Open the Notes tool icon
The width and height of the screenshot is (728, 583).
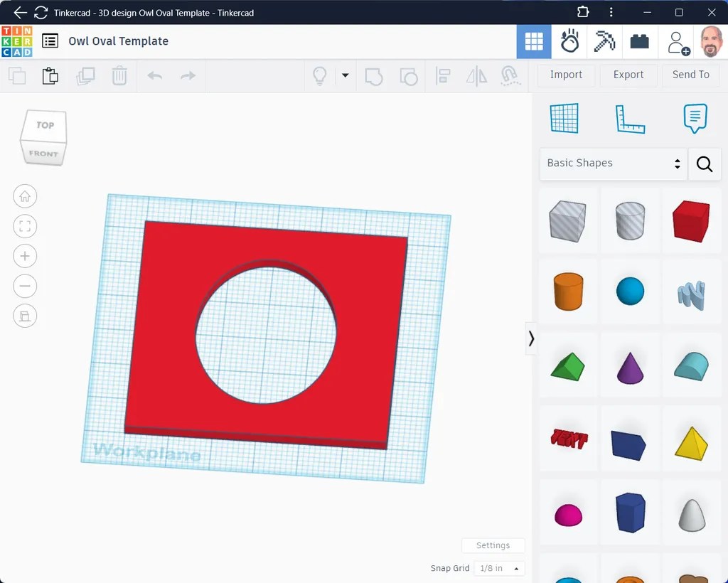[695, 118]
